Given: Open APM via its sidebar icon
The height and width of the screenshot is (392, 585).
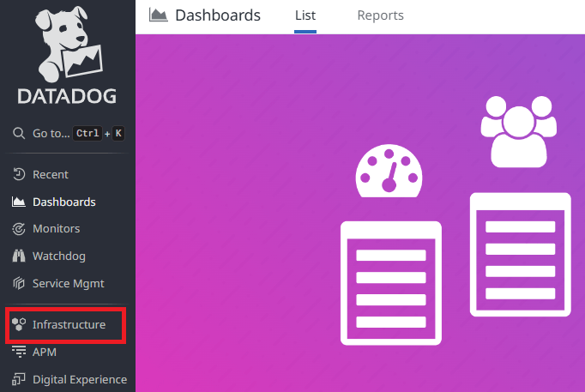Looking at the screenshot, I should pyautogui.click(x=18, y=352).
